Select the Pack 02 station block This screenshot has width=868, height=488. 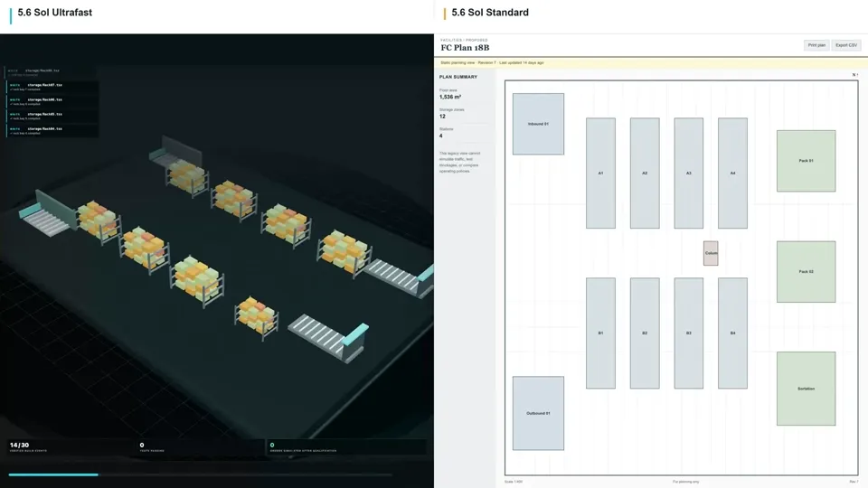[x=806, y=272]
